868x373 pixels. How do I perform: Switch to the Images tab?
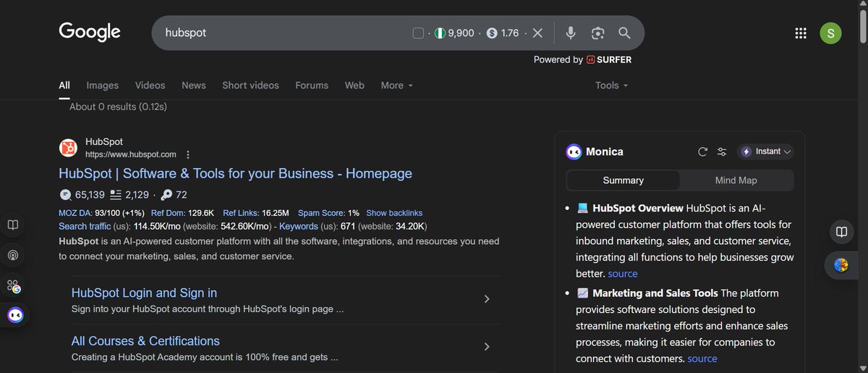(102, 85)
